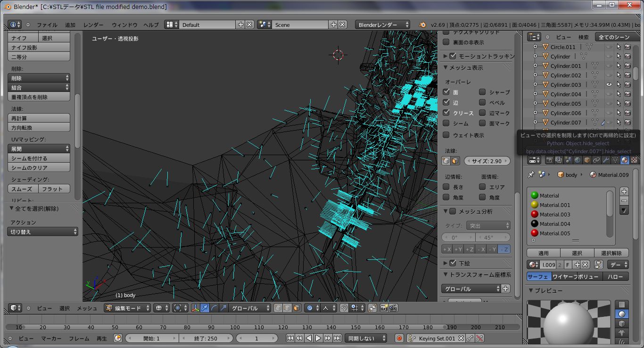644x348 pixels.
Task: Open the Modifiers wrench properties tab
Action: 605,159
